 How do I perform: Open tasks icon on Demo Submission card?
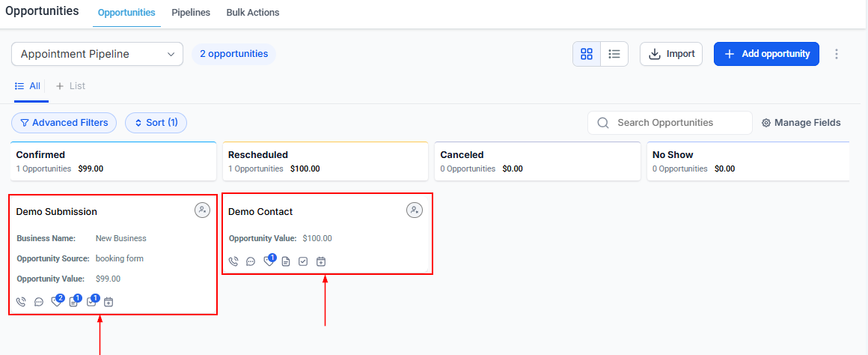[92, 301]
